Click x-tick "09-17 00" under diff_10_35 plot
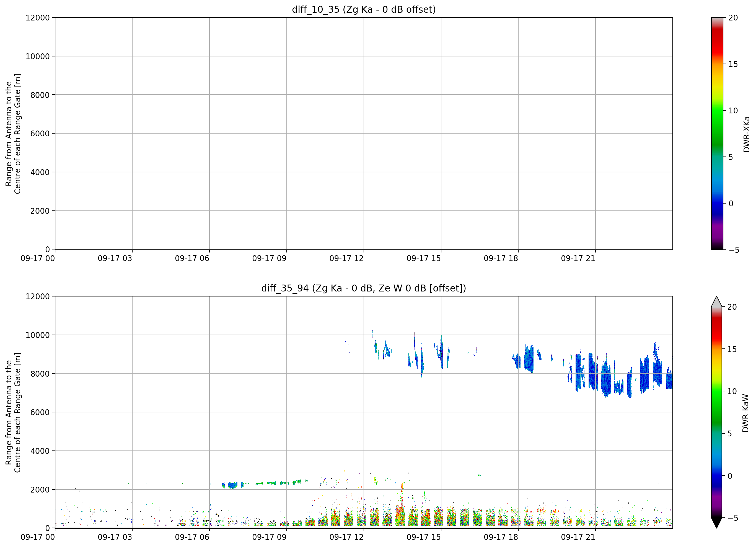Viewport: 756px width, 547px height. coord(38,258)
